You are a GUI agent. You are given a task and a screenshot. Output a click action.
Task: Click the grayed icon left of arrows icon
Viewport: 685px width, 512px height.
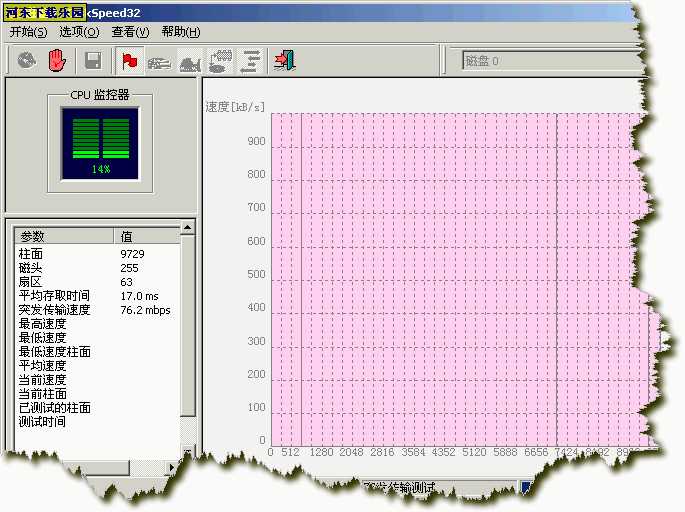tap(220, 61)
